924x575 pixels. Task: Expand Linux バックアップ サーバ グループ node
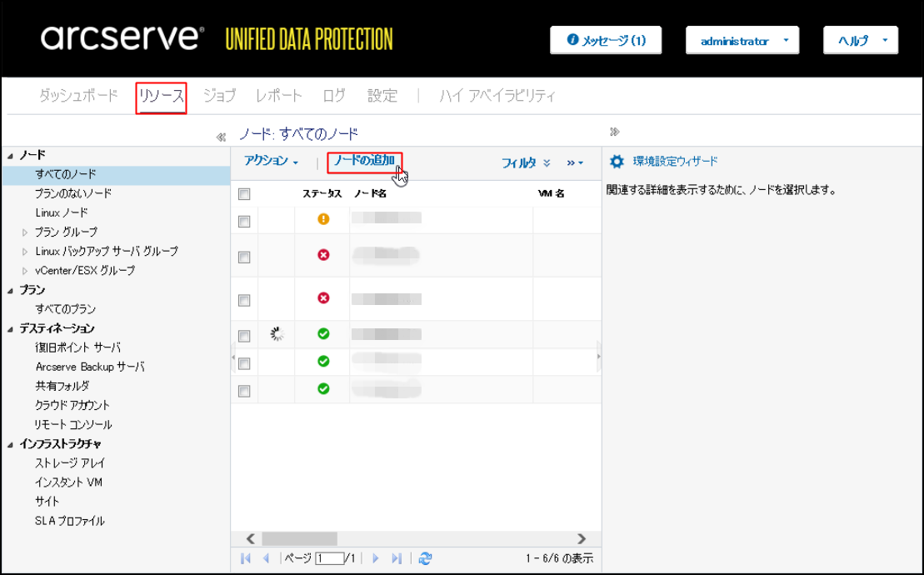[x=25, y=252]
